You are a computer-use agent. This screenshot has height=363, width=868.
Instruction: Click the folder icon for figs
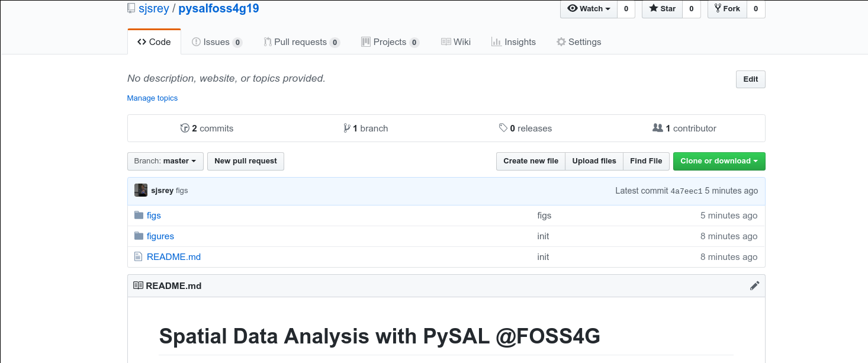[139, 215]
